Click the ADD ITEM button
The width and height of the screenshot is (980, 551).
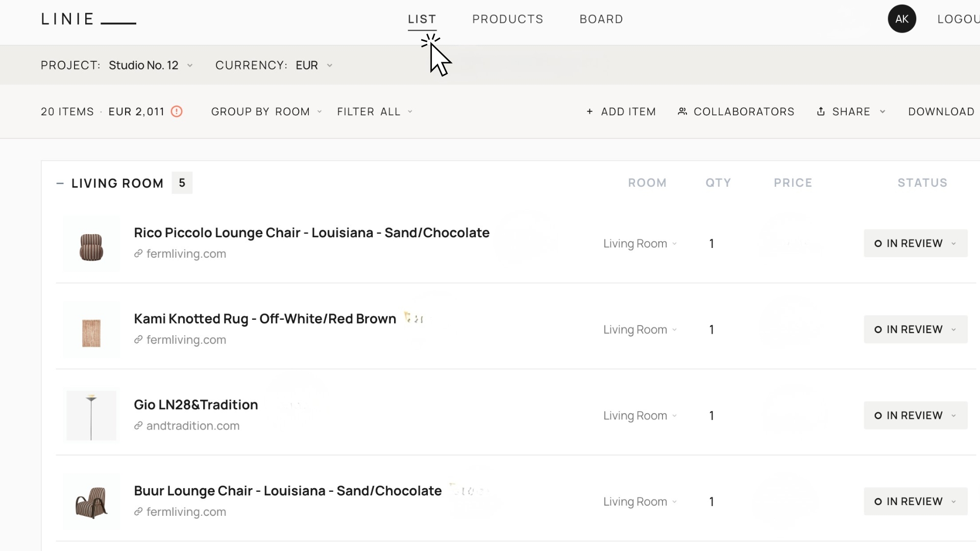(621, 112)
